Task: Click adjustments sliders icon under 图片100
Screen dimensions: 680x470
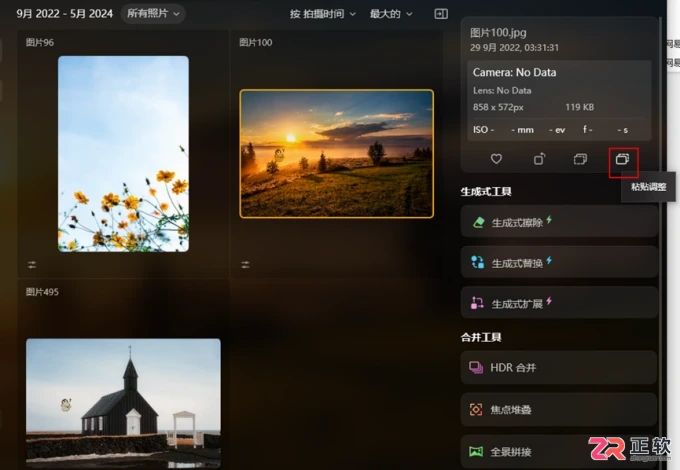Action: pyautogui.click(x=245, y=264)
